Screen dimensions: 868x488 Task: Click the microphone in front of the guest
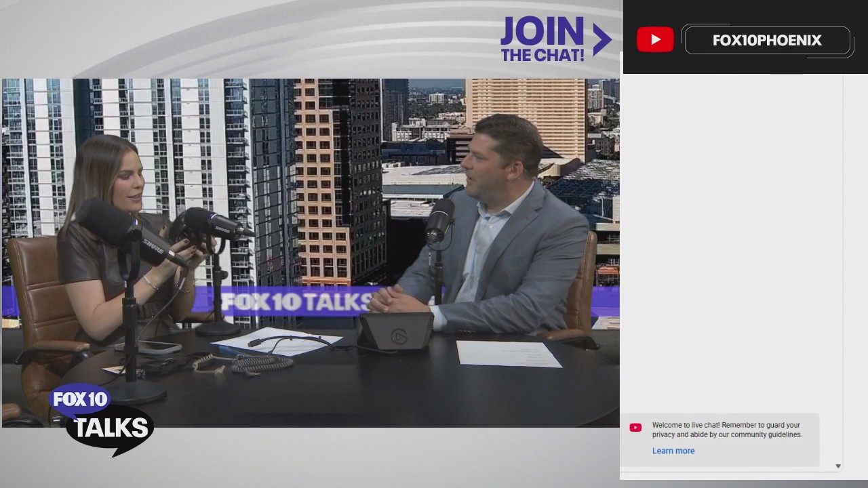coord(439,220)
